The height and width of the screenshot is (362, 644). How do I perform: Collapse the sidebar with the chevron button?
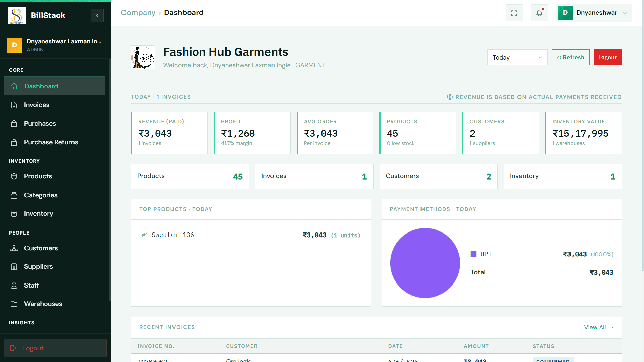pos(97,15)
